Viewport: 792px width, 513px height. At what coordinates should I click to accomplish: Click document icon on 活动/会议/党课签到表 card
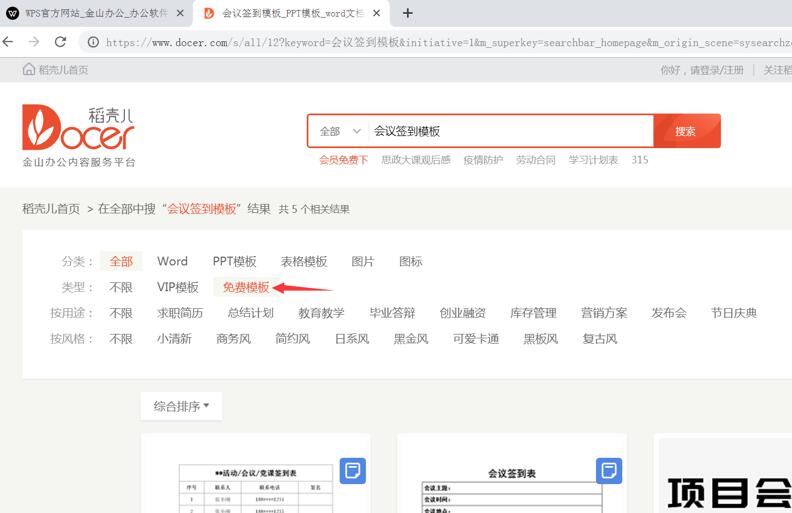coord(353,471)
